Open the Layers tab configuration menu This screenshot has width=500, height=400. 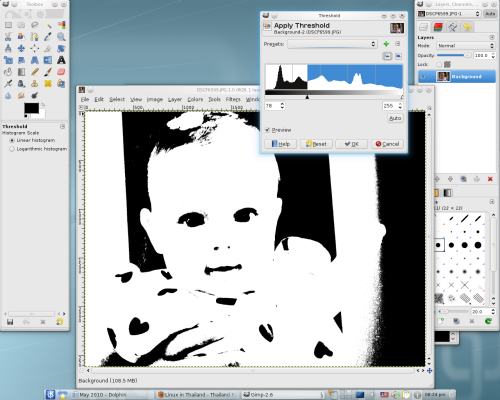(x=492, y=37)
